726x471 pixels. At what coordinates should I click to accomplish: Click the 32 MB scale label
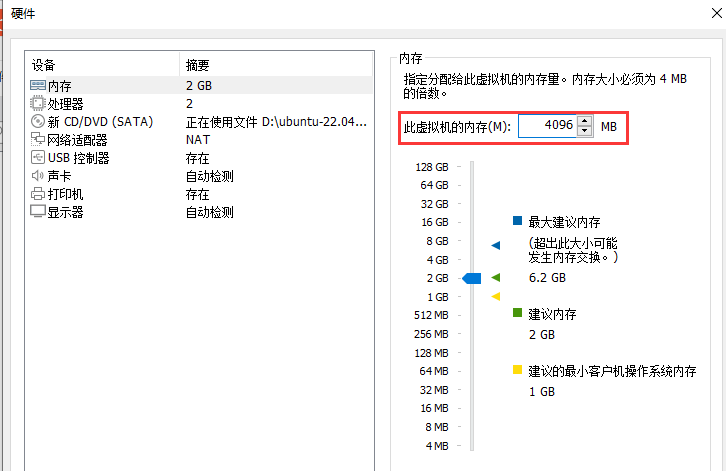[x=434, y=390]
